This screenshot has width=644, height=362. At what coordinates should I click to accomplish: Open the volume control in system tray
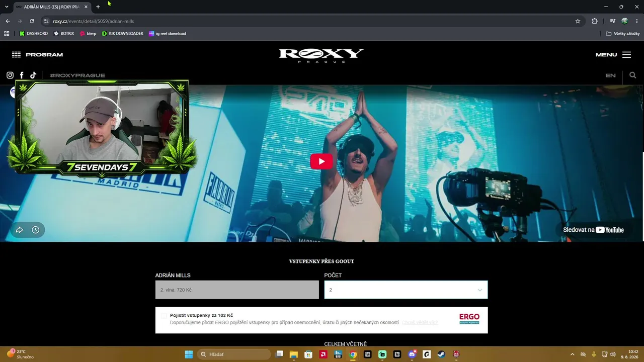pos(613,354)
